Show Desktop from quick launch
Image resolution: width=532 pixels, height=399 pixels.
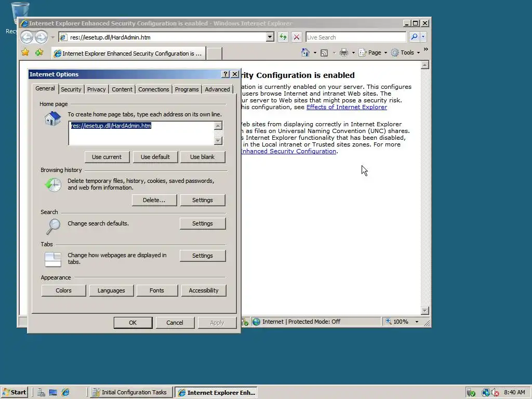tap(53, 393)
